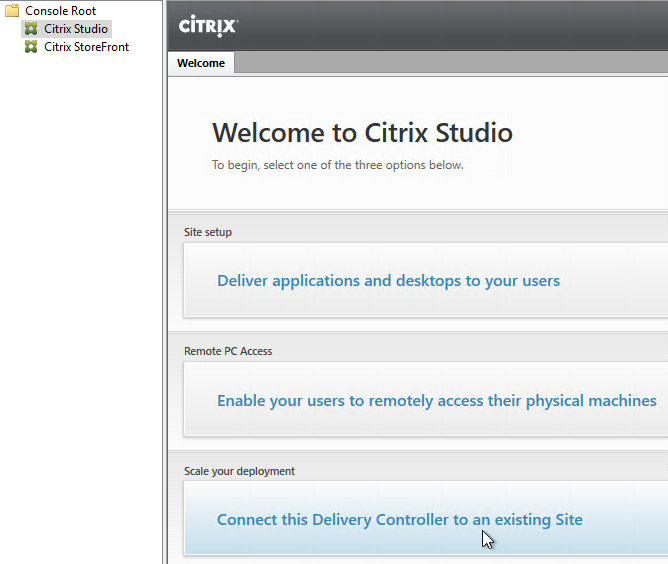Click the 'Scale your deployment' section label
This screenshot has height=564, width=668.
pyautogui.click(x=239, y=471)
